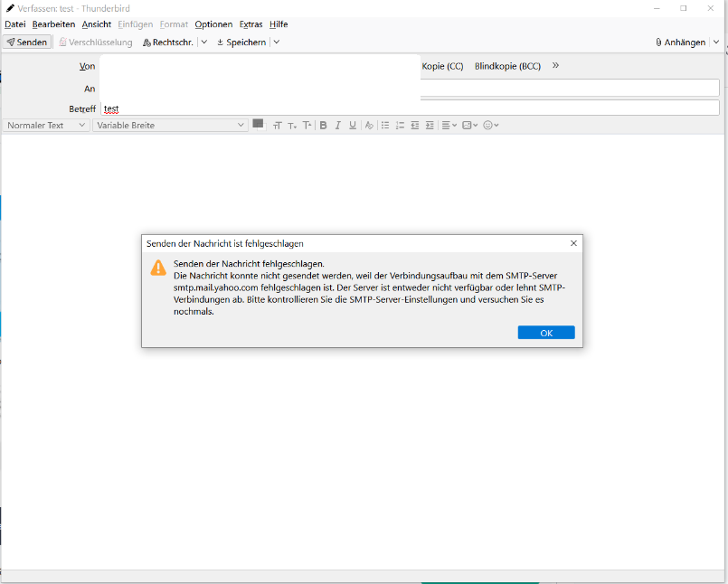
Task: Open the smiley emoticon dropdown
Action: [491, 126]
